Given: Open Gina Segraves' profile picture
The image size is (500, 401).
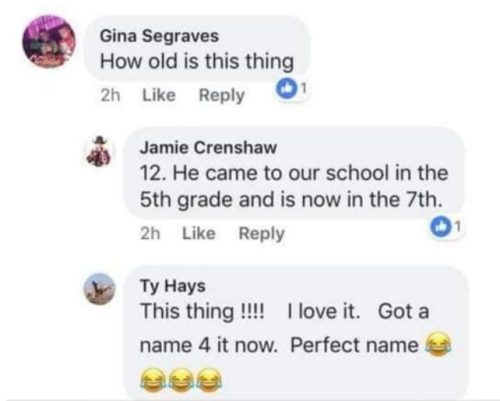Looking at the screenshot, I should pyautogui.click(x=49, y=42).
